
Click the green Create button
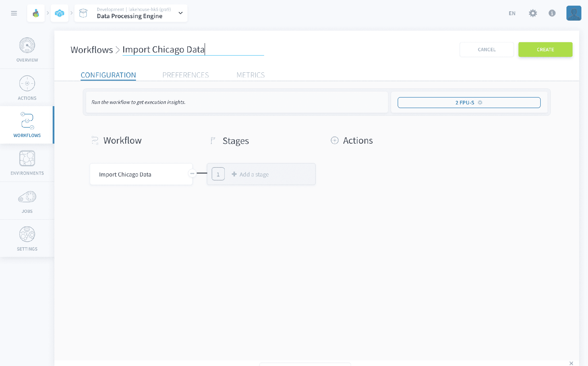pyautogui.click(x=545, y=50)
